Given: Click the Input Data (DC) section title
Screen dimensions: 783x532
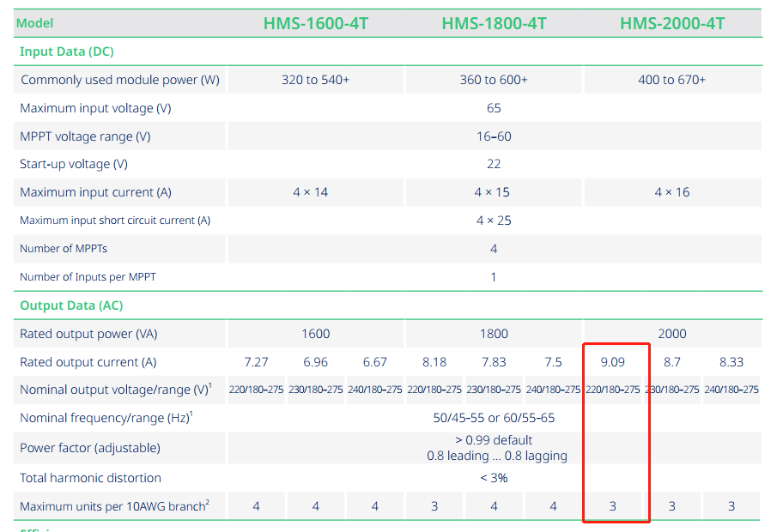Looking at the screenshot, I should pyautogui.click(x=67, y=51).
